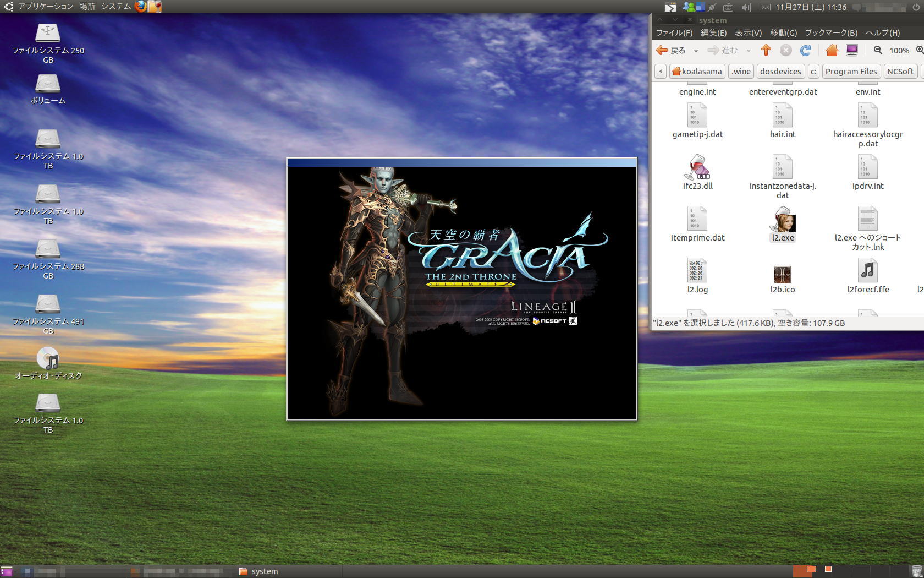Jump to koalasama path button

click(x=696, y=71)
